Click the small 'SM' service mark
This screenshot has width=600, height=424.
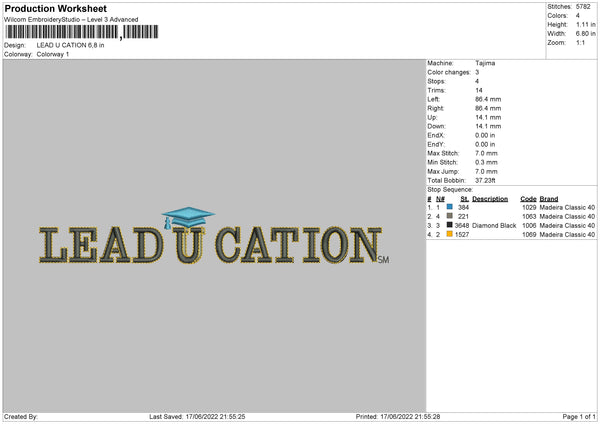pyautogui.click(x=383, y=260)
